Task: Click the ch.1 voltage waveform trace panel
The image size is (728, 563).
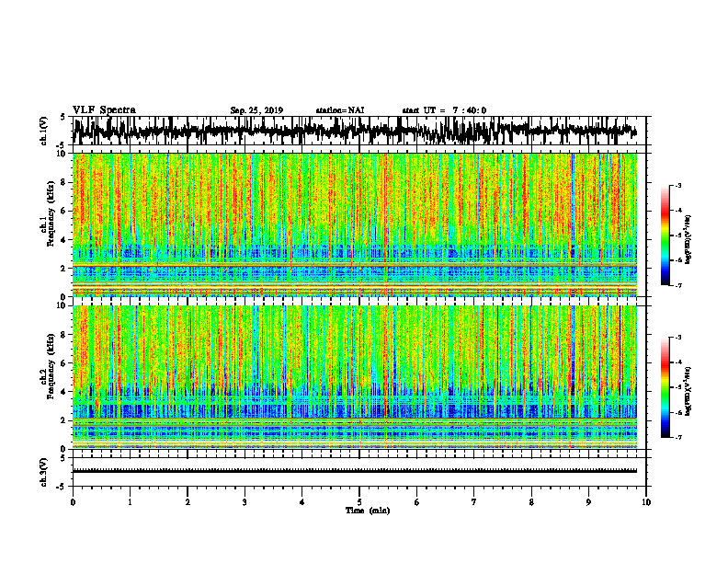Action: [358, 131]
